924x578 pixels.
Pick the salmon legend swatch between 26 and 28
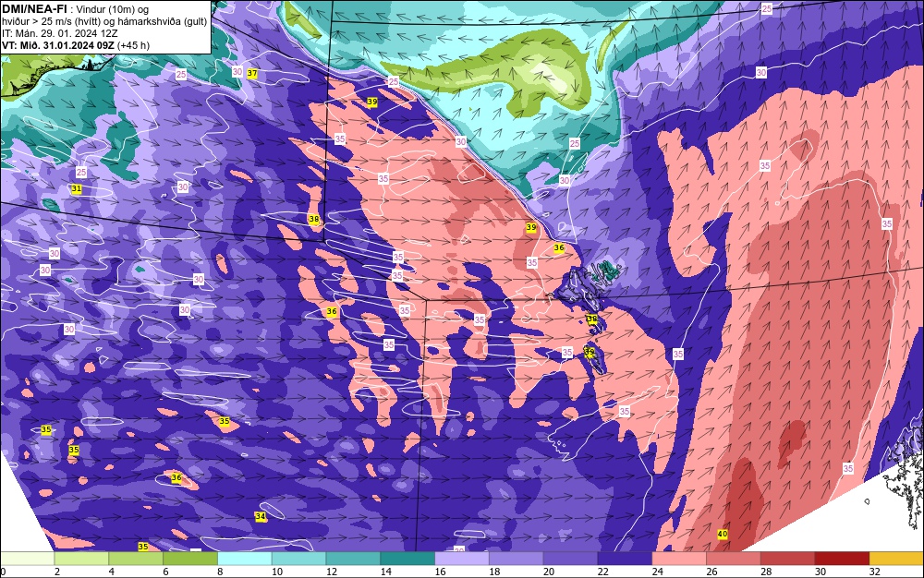click(x=733, y=559)
